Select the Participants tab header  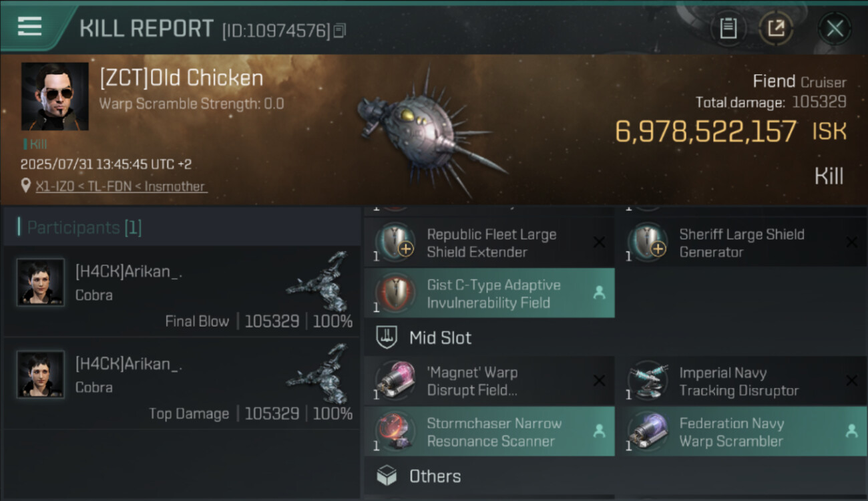[80, 228]
